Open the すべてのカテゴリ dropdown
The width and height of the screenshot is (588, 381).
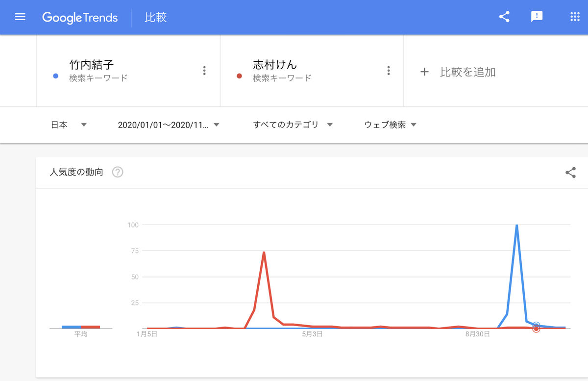(293, 125)
